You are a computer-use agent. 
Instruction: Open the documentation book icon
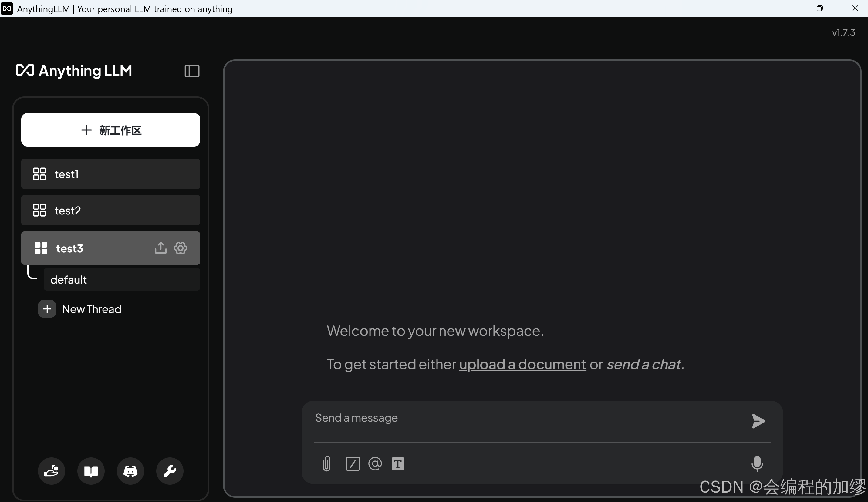[91, 471]
